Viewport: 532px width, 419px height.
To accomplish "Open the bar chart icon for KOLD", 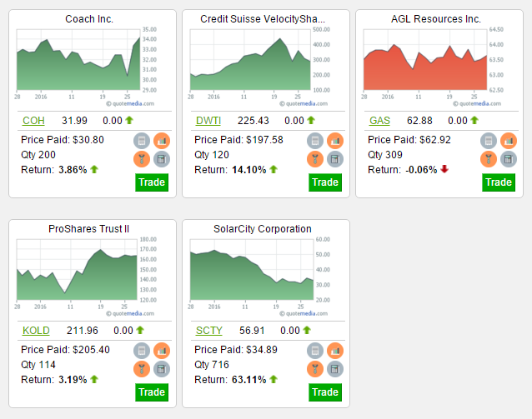I will pos(162,351).
